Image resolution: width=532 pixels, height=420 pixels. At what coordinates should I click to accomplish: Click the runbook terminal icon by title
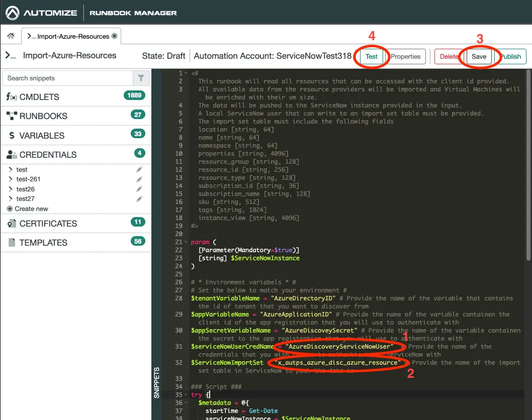click(x=11, y=55)
